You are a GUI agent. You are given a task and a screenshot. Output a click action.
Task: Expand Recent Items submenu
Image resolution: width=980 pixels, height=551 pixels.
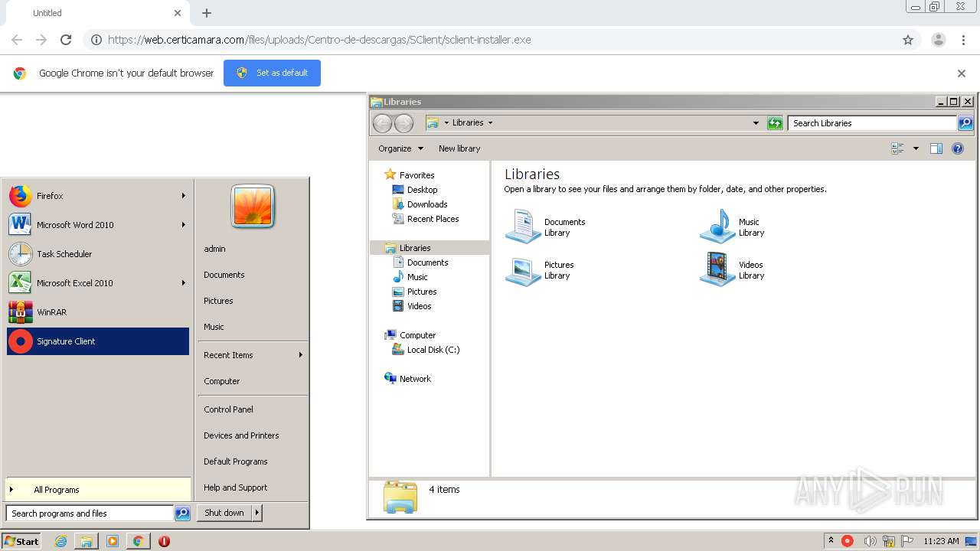point(253,355)
